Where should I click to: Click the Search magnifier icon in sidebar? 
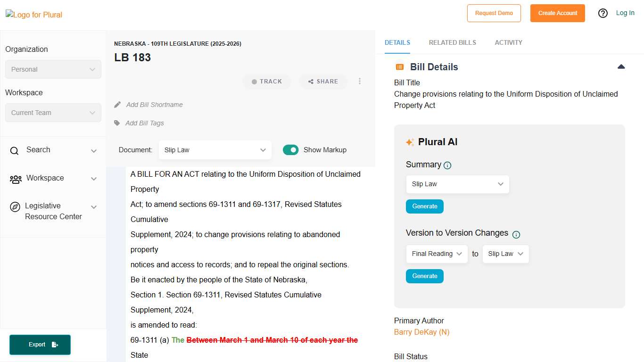tap(15, 150)
